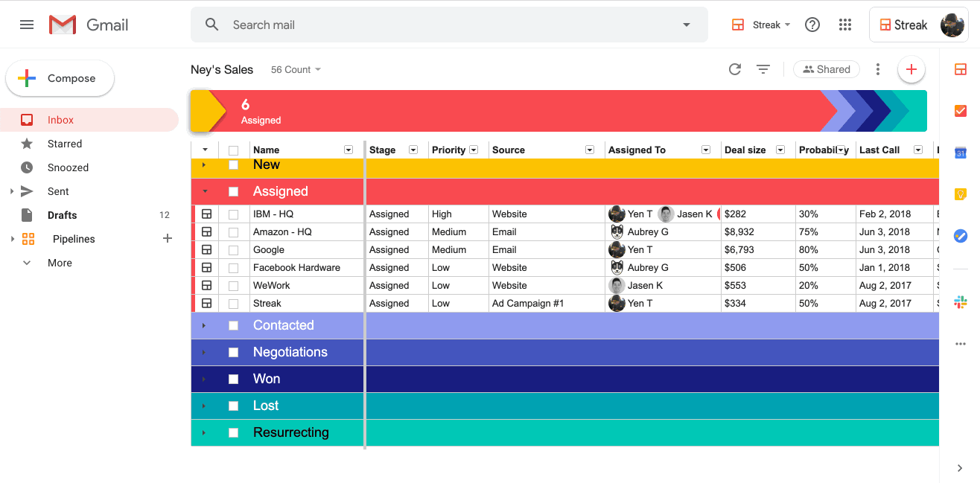The image size is (980, 483).
Task: Add a new pipeline with plus icon
Action: [x=168, y=238]
